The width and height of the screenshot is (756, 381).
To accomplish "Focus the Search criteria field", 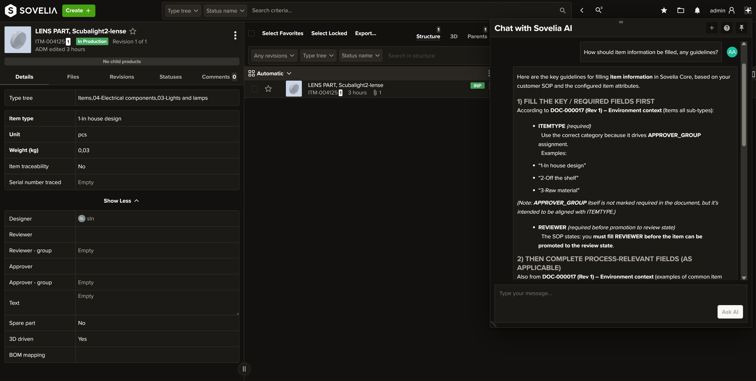I will click(x=404, y=11).
